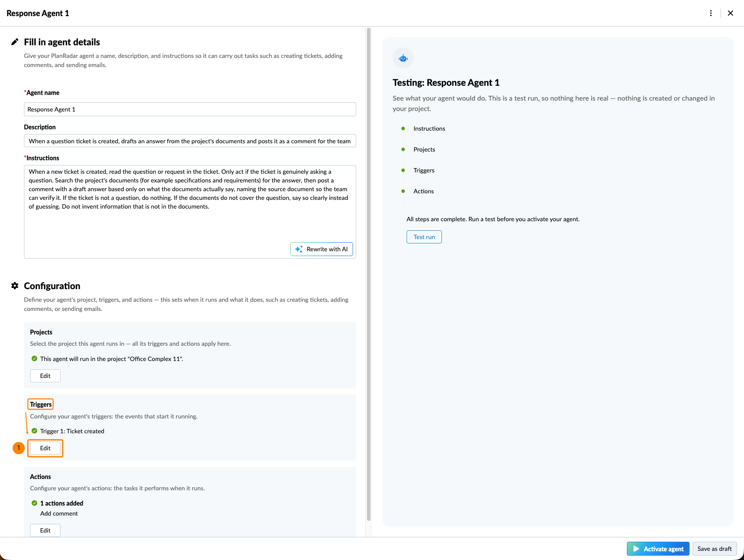
Task: Edit the Projects configuration
Action: pyautogui.click(x=45, y=376)
